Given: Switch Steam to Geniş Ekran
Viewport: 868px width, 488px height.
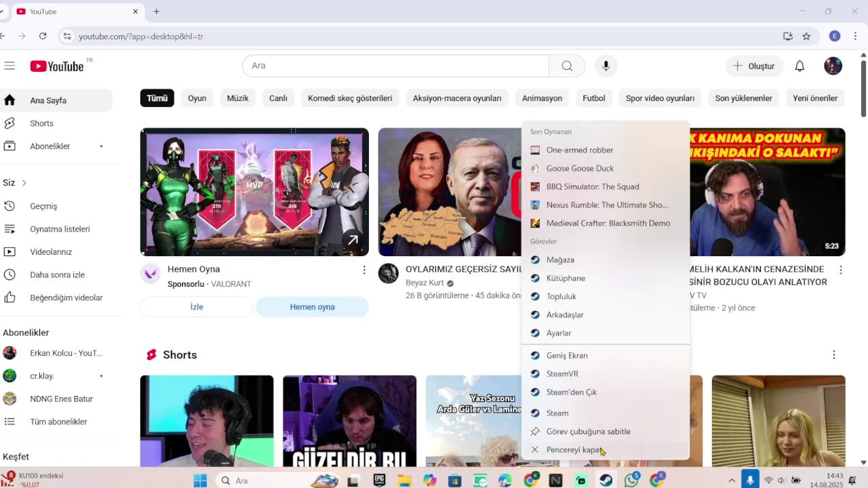Looking at the screenshot, I should 606,355.
